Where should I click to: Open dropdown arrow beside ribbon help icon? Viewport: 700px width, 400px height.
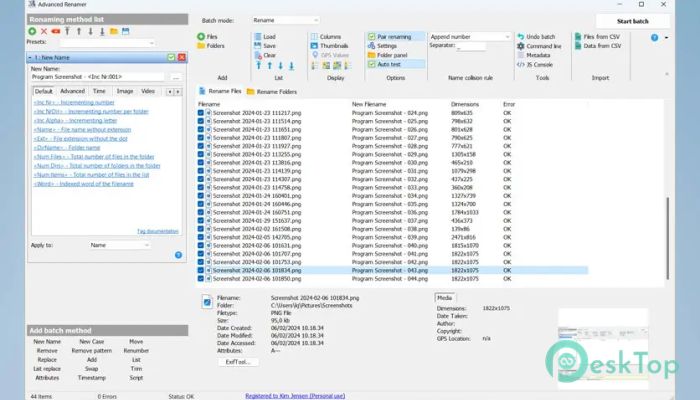point(667,38)
